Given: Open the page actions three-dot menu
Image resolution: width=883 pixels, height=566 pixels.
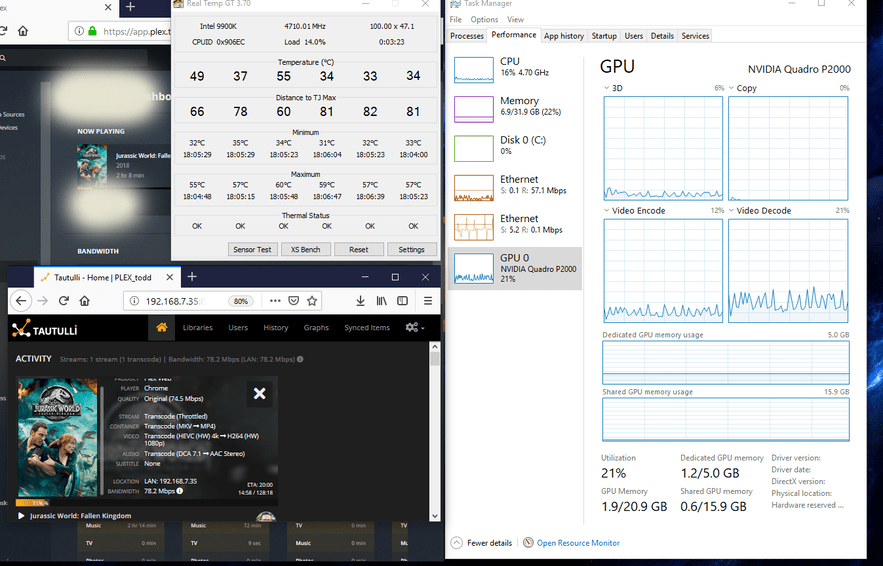Looking at the screenshot, I should pyautogui.click(x=275, y=301).
